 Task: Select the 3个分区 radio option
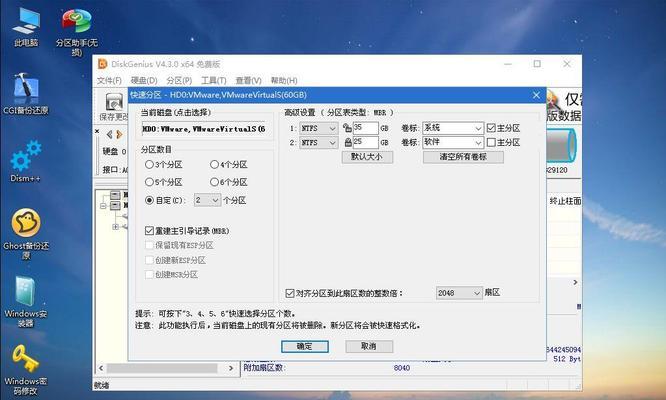click(149, 164)
